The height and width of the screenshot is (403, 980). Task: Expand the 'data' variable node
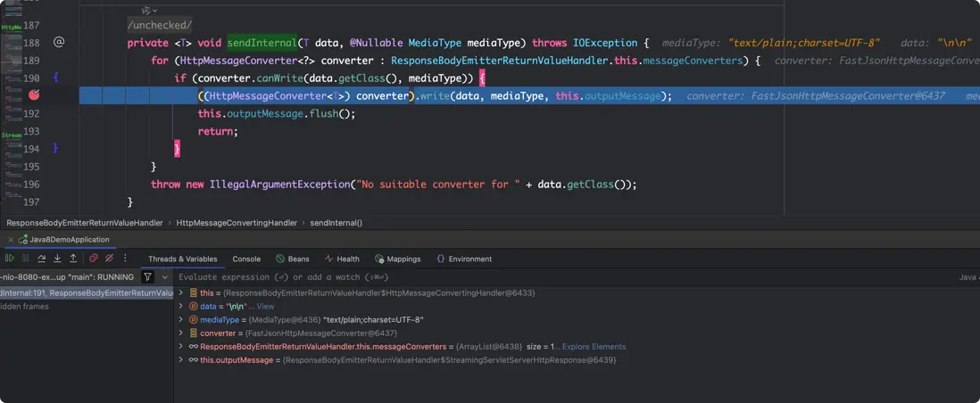[x=181, y=306]
